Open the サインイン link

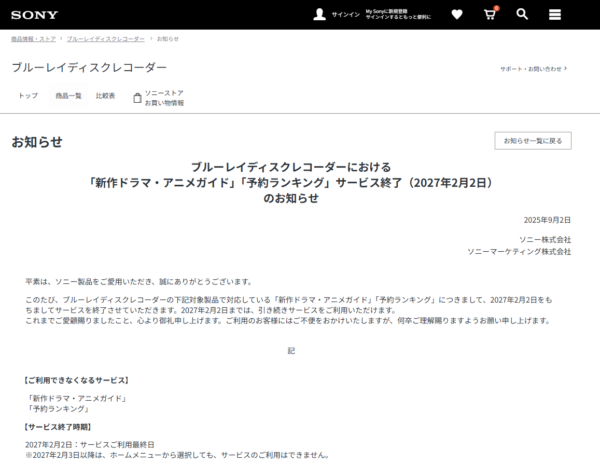(x=346, y=15)
